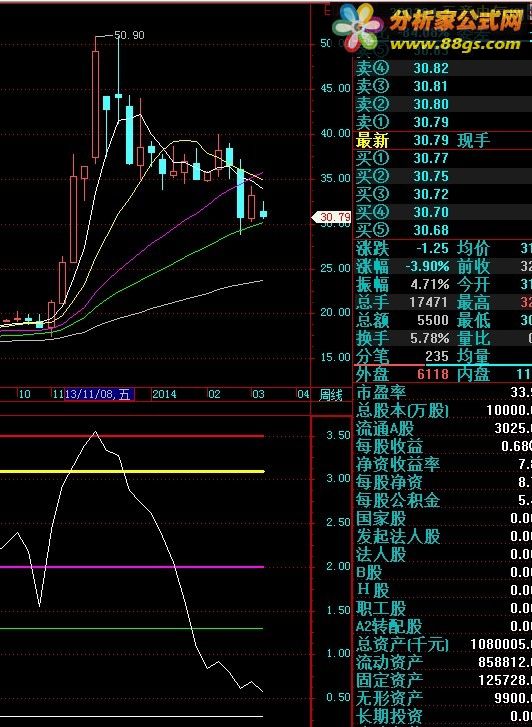Click the 内盘 label
Screen dimensions: 532x727
coord(473,374)
